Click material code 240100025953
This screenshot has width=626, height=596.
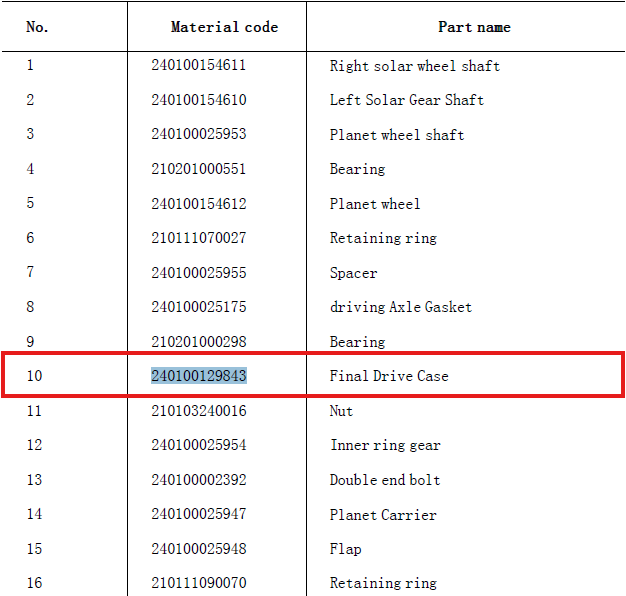tap(198, 134)
